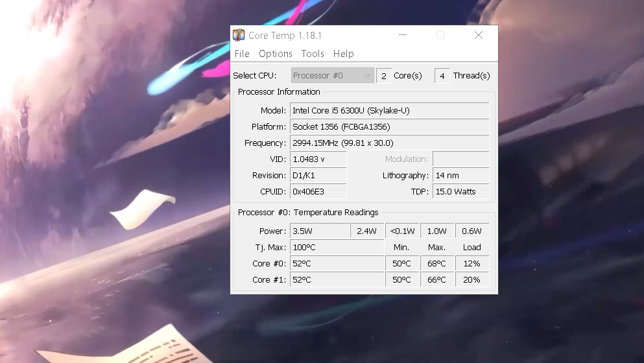The width and height of the screenshot is (644, 363).
Task: Click the VID value 1.0483 v
Action: pyautogui.click(x=318, y=159)
